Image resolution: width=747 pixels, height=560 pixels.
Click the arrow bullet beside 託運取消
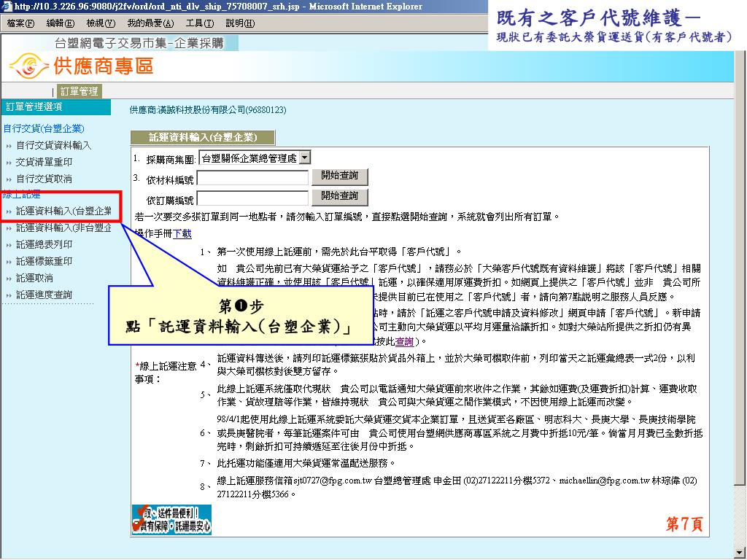(x=9, y=279)
